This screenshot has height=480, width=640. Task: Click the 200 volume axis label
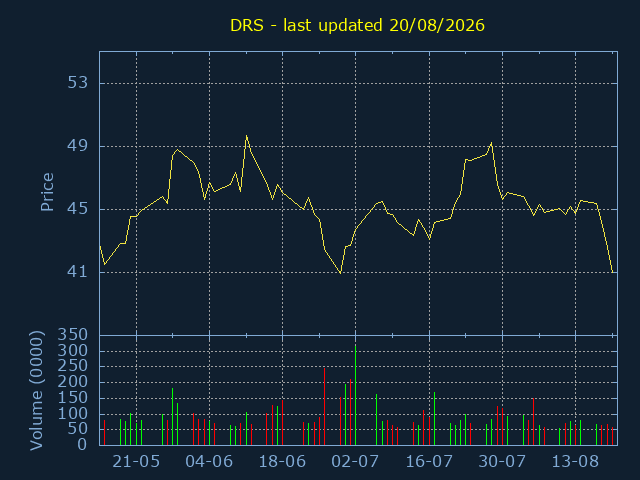(x=73, y=382)
